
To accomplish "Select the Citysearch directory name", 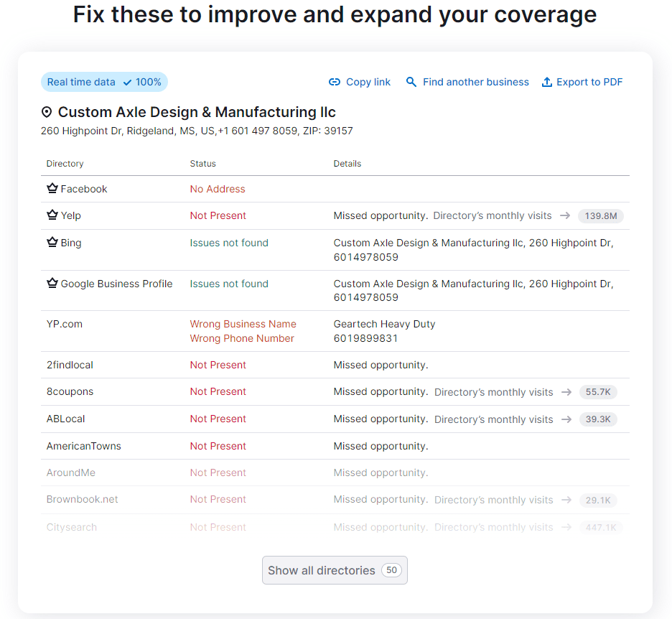I will 72,527.
